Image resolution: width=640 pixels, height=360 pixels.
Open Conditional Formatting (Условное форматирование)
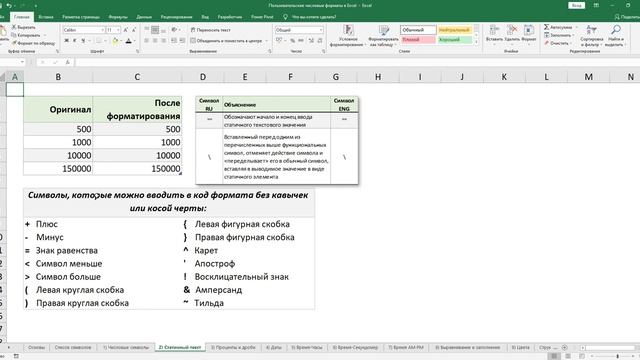348,36
